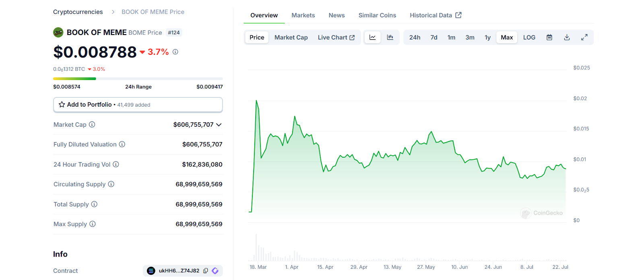Open the News tab
Viewport: 644px width, 280px height.
pos(336,15)
